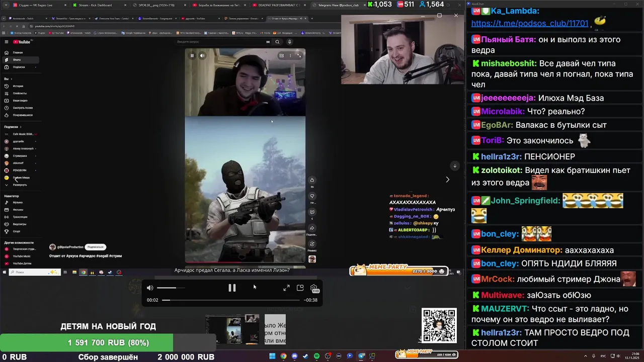This screenshot has height=362, width=644.
Task: Expand subscriptions with Развернуть
Action: click(20, 185)
